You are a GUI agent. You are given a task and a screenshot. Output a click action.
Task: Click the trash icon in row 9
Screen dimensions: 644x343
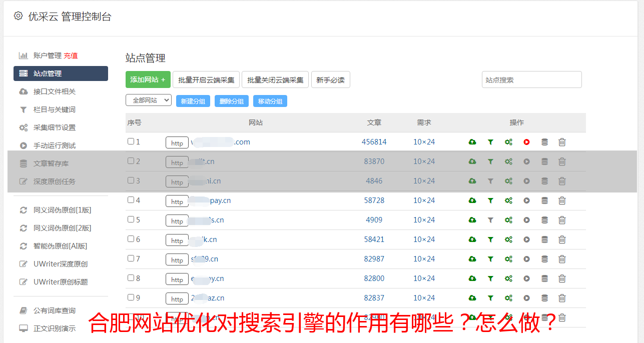coord(562,298)
